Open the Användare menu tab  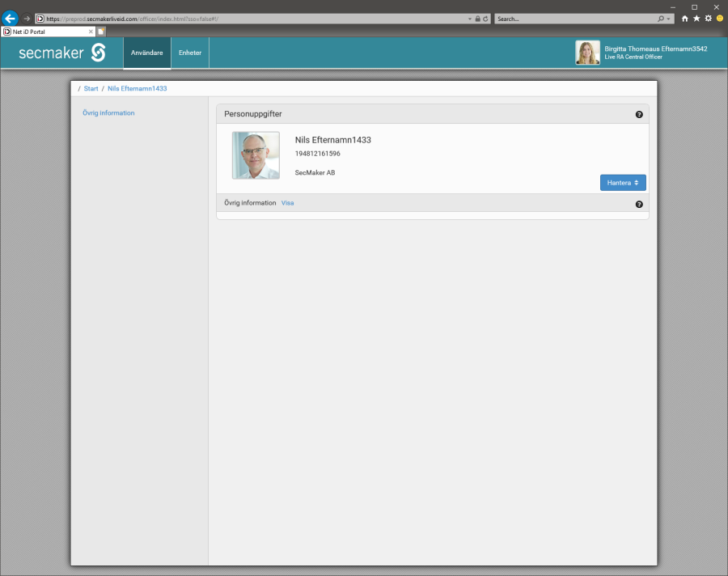(x=146, y=53)
